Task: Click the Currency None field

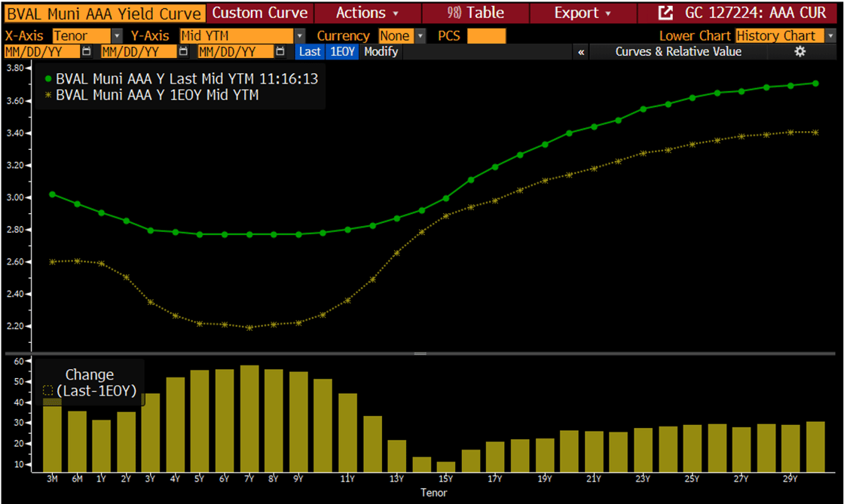Action: click(x=396, y=36)
